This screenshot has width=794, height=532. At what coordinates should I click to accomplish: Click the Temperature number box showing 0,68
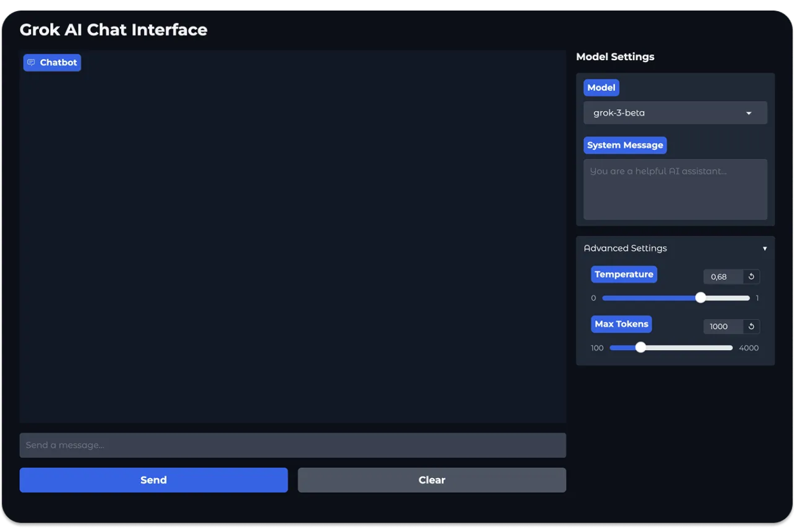click(723, 277)
